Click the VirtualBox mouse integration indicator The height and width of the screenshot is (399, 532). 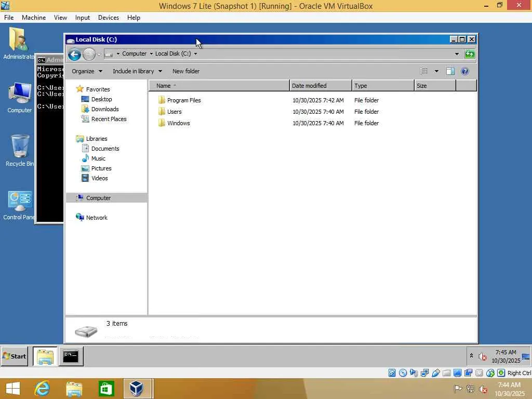[490, 373]
